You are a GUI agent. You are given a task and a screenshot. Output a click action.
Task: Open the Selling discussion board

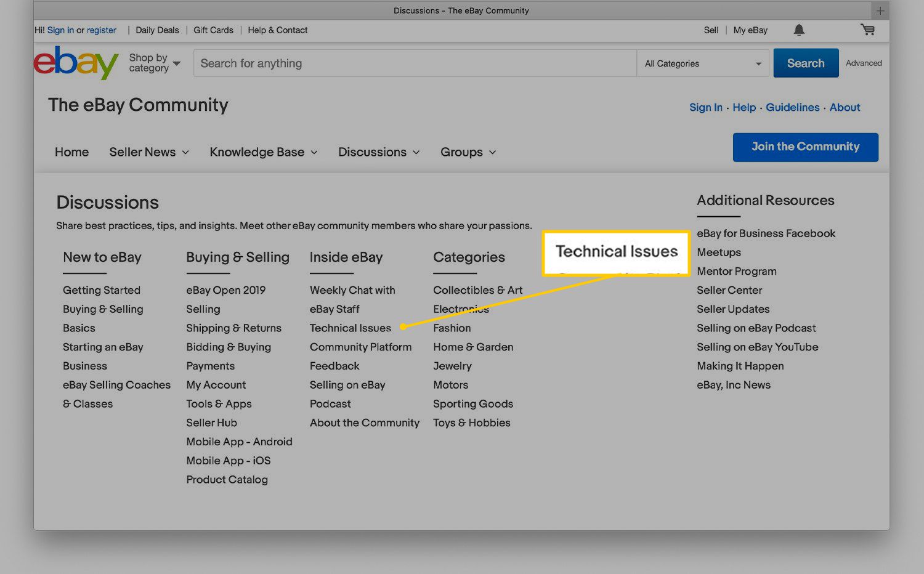click(203, 309)
